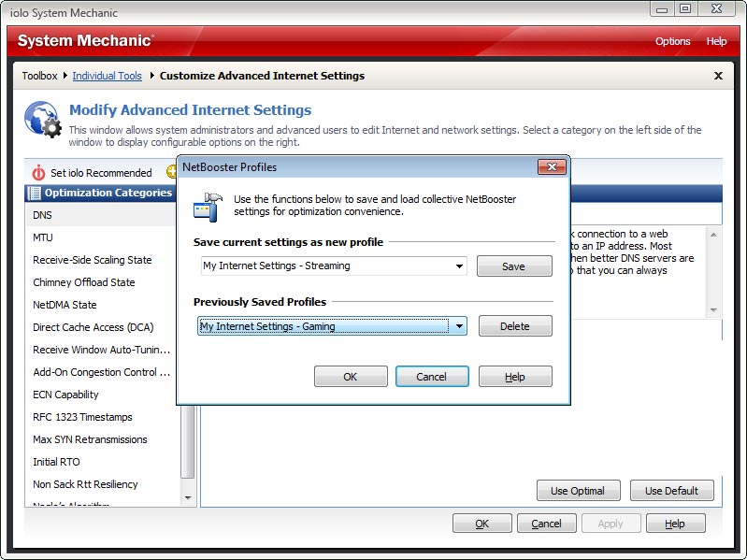The image size is (747, 560).
Task: Click Use Default button
Action: (x=671, y=491)
